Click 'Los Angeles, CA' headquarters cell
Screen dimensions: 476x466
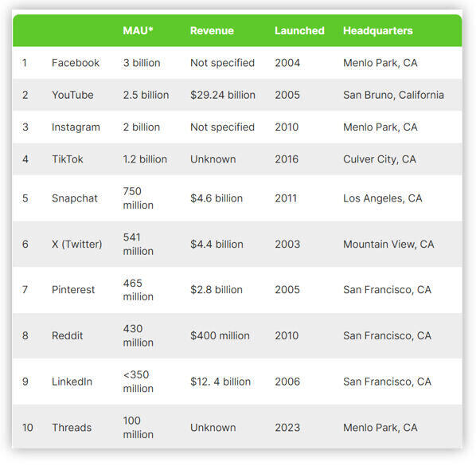(x=383, y=198)
